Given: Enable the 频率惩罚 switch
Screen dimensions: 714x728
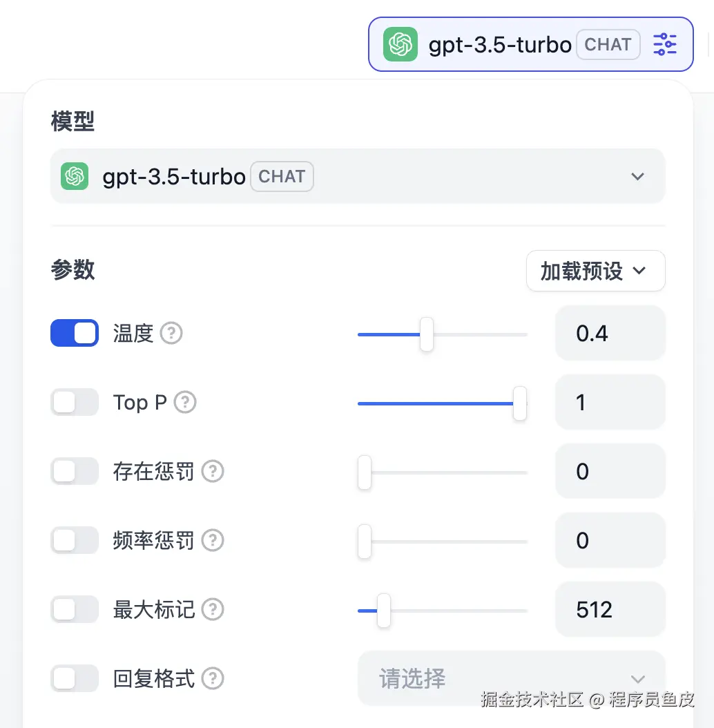Looking at the screenshot, I should tap(75, 540).
